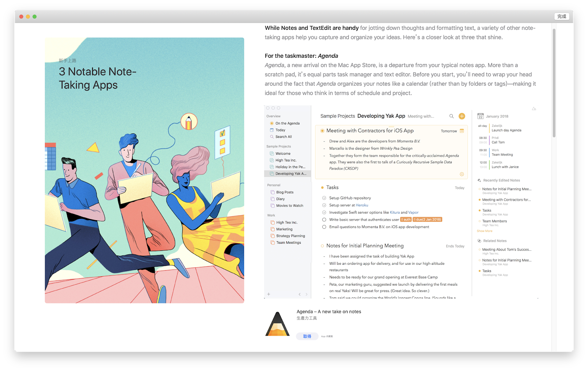Image resolution: width=588 pixels, height=371 pixels.
Task: Open Team Members in Recently Edited Notes
Action: (494, 221)
